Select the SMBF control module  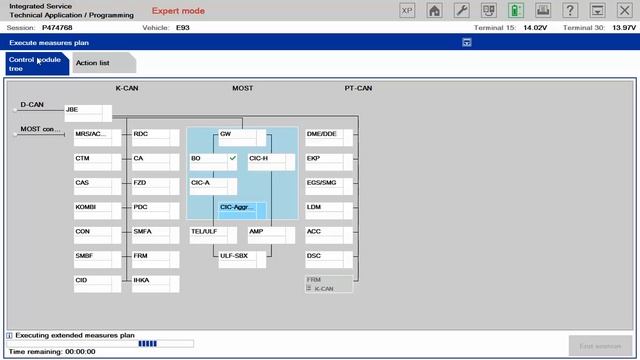point(98,260)
